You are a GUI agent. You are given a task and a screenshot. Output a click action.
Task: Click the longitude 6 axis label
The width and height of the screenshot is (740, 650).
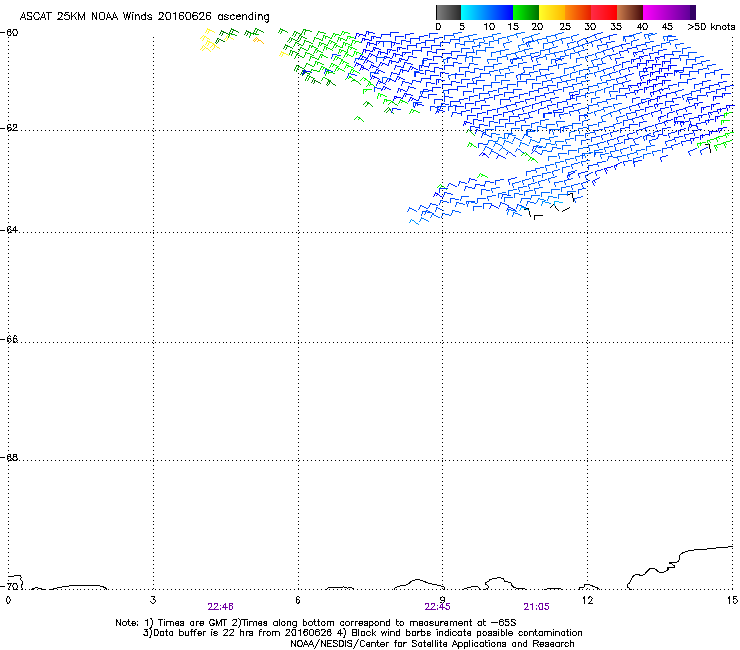click(298, 600)
